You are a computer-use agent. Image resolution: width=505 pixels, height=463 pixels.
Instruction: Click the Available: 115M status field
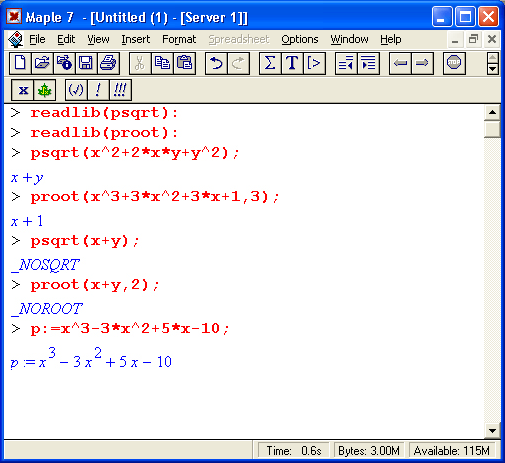452,451
